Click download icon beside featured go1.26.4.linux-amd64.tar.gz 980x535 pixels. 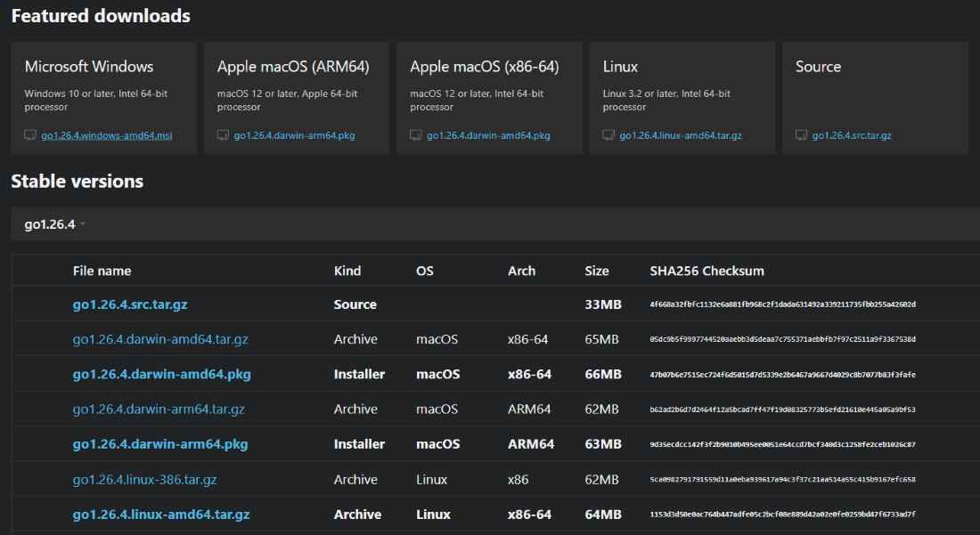[608, 134]
